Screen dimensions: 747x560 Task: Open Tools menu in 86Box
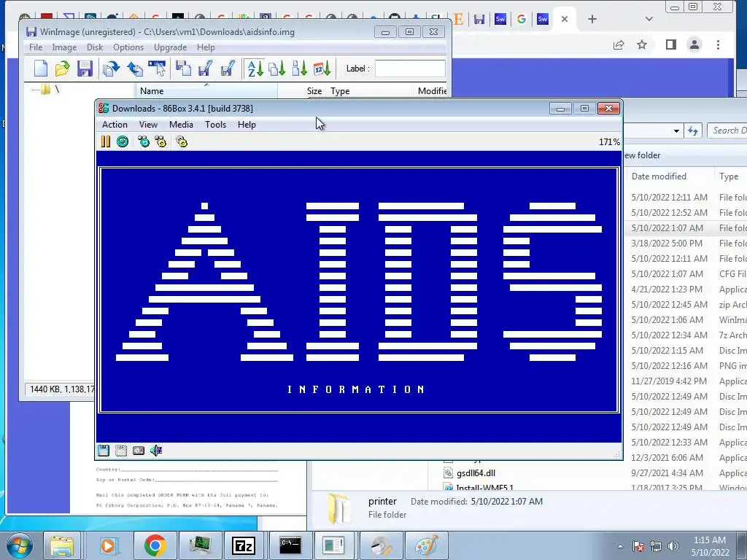click(x=215, y=124)
